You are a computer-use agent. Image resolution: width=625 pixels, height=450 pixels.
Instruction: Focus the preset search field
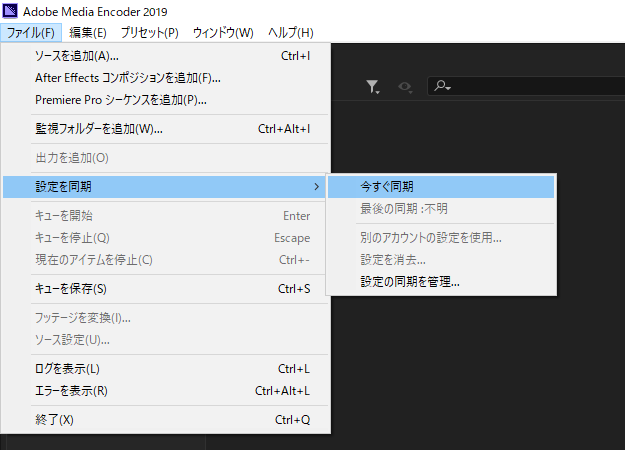(x=526, y=86)
